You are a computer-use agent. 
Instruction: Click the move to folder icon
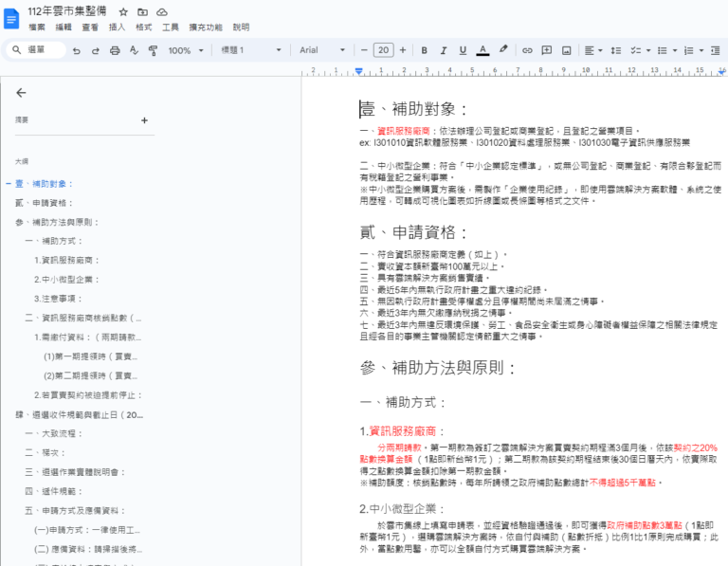[x=142, y=11]
